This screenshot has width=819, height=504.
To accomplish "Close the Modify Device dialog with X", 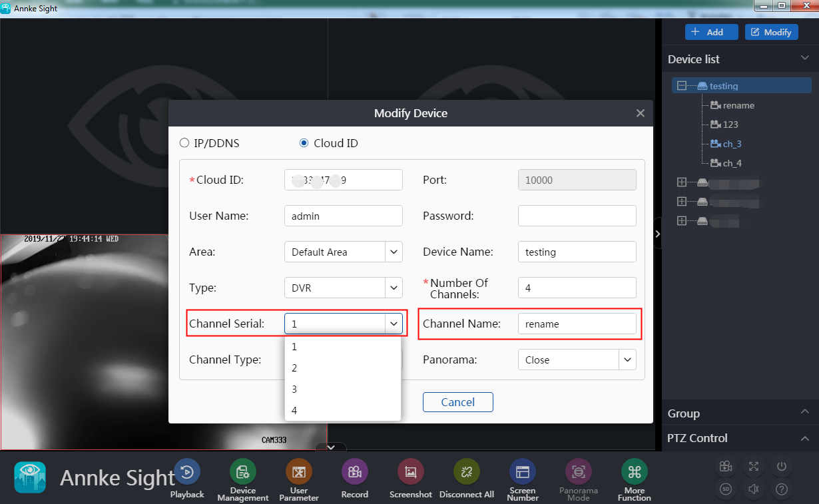I will tap(641, 113).
